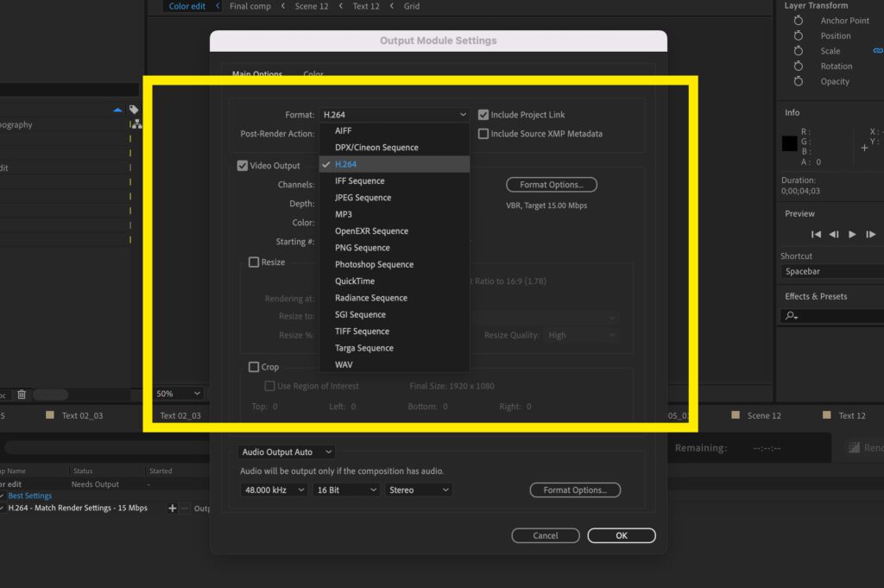
Task: Click the Position stopwatch icon
Action: point(799,35)
